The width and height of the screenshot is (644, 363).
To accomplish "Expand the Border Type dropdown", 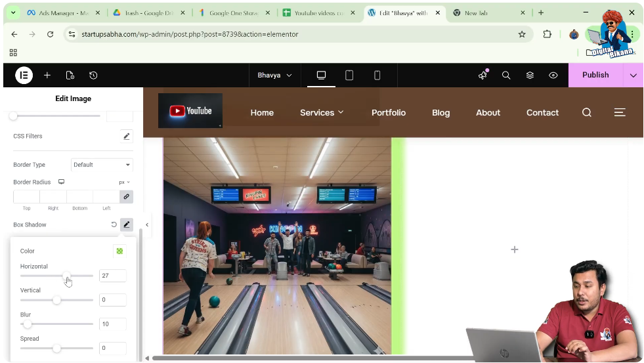I will [x=102, y=165].
